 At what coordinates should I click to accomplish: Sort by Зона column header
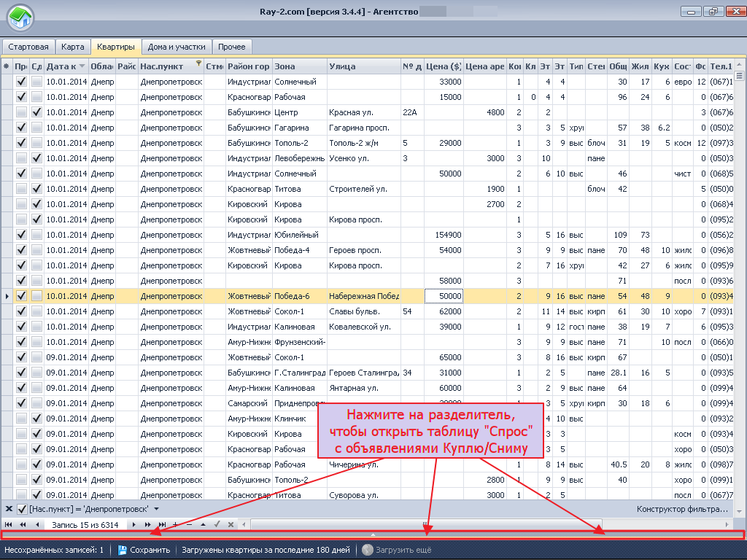(x=300, y=66)
